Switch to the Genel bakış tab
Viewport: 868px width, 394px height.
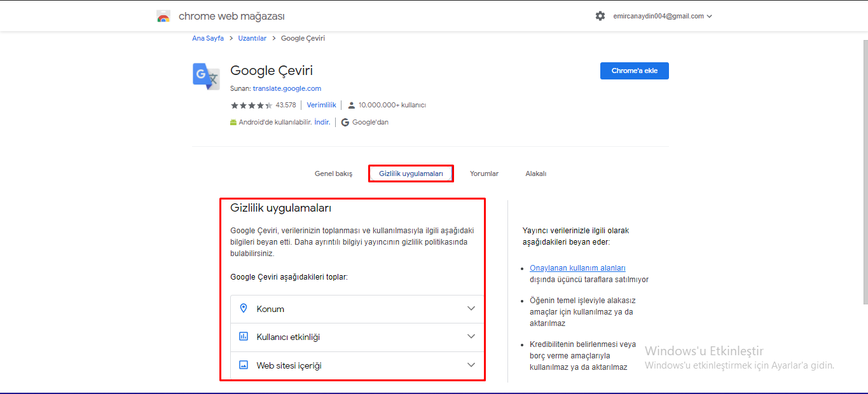[333, 173]
